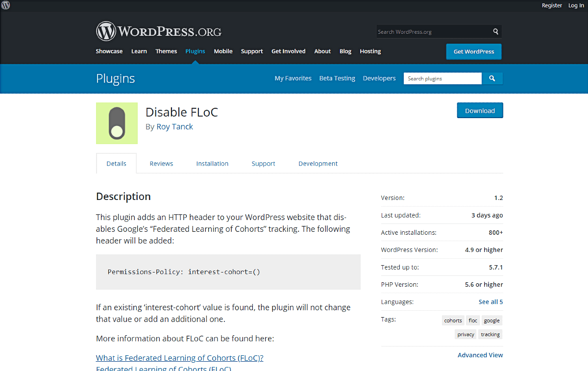
Task: Open author Roy Tanck's profile link
Action: coord(174,126)
